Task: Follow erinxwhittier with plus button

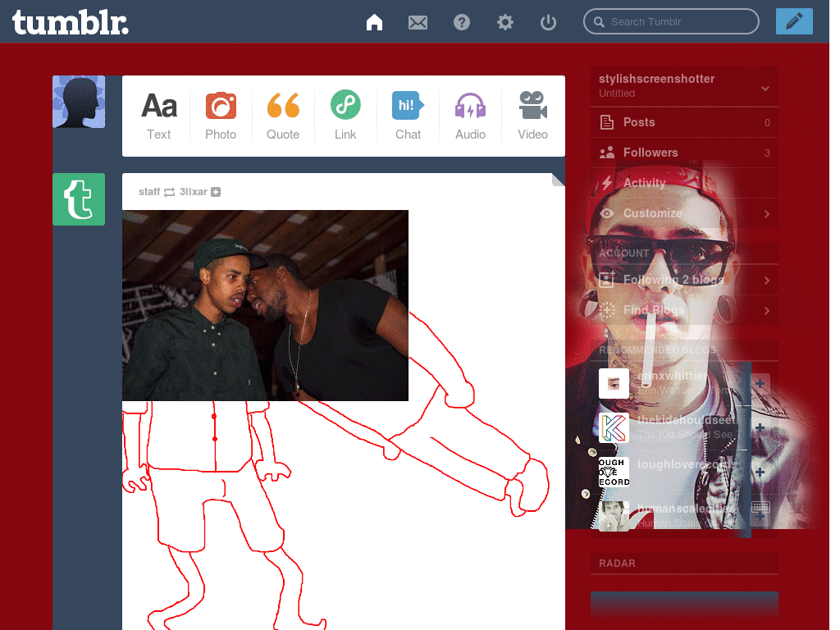Action: point(760,384)
